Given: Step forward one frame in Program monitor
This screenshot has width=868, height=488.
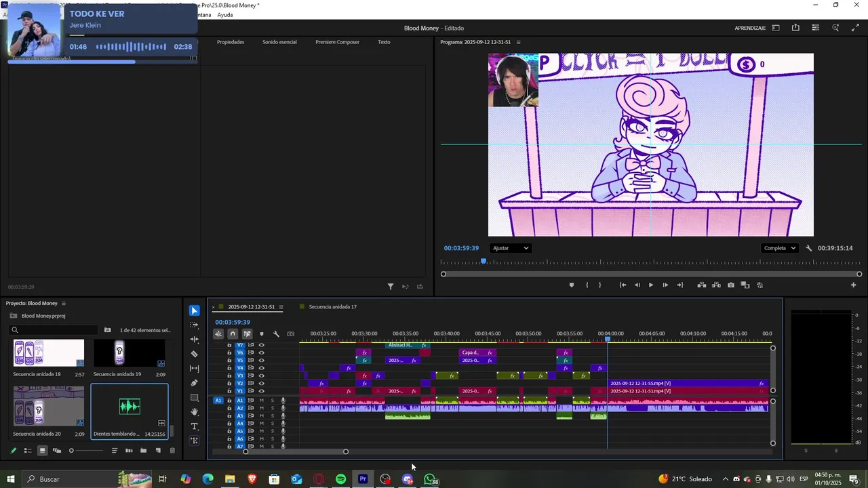Looking at the screenshot, I should (x=665, y=285).
